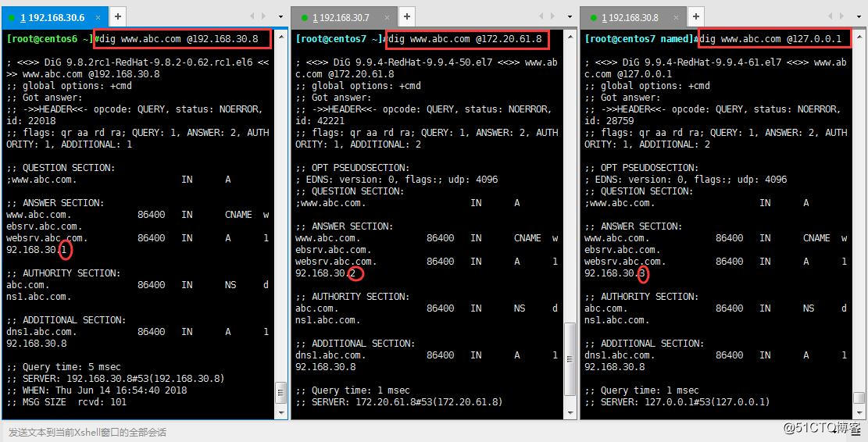Click 'OPT PSEUDOSECTION' heading in middle terminal
This screenshot has height=442, width=868.
pyautogui.click(x=352, y=168)
